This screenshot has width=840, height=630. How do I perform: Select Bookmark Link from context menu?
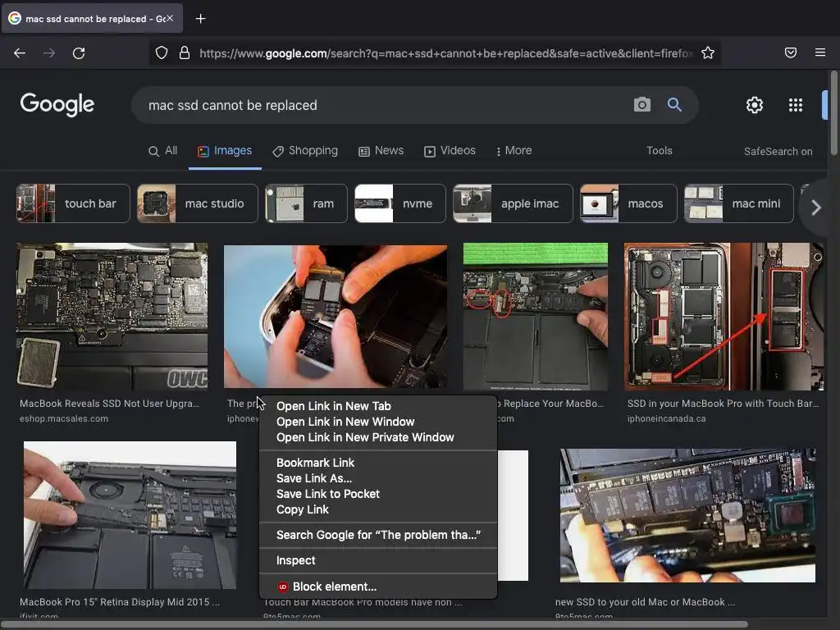378,463
